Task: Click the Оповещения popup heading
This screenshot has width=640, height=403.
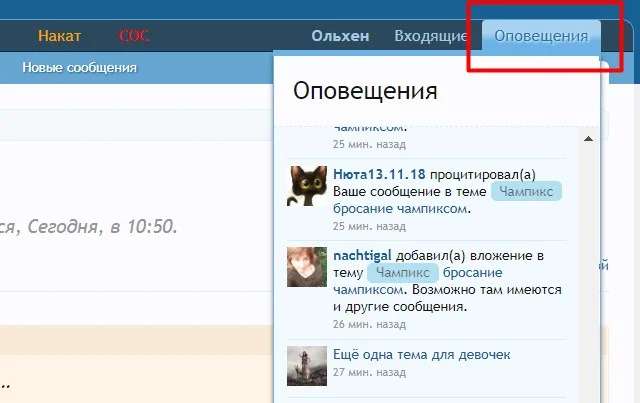Action: coord(365,91)
